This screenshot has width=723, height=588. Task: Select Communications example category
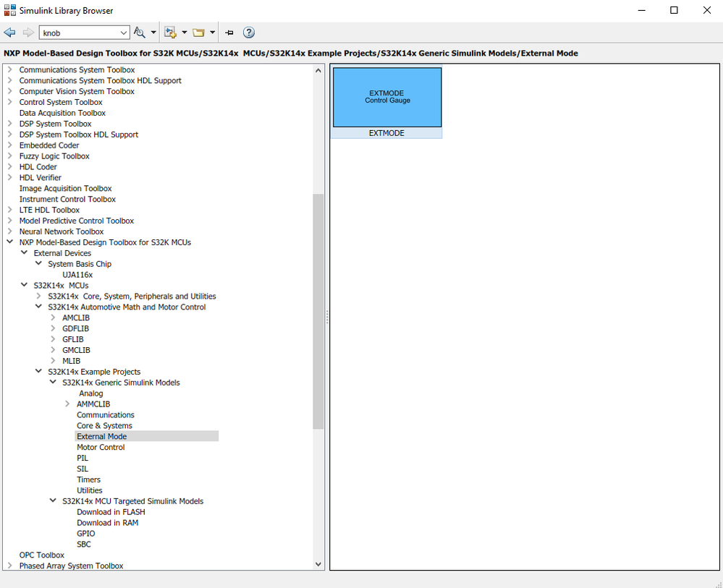click(106, 414)
